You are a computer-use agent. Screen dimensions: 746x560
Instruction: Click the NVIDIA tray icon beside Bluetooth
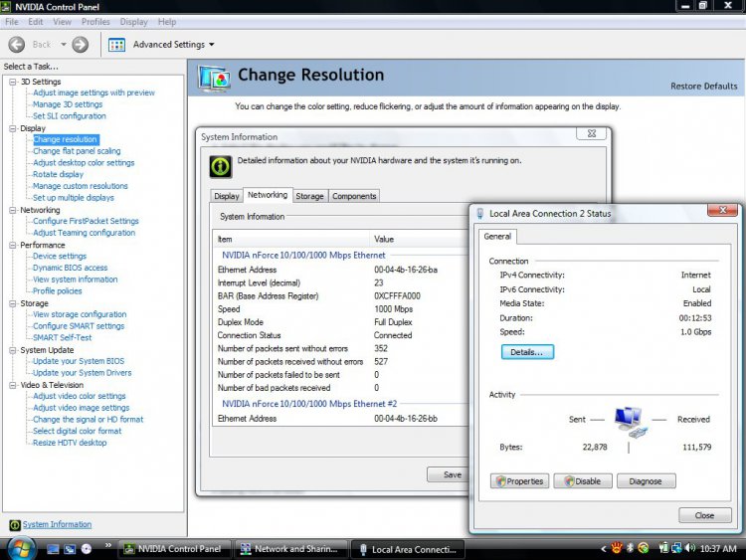click(x=644, y=549)
